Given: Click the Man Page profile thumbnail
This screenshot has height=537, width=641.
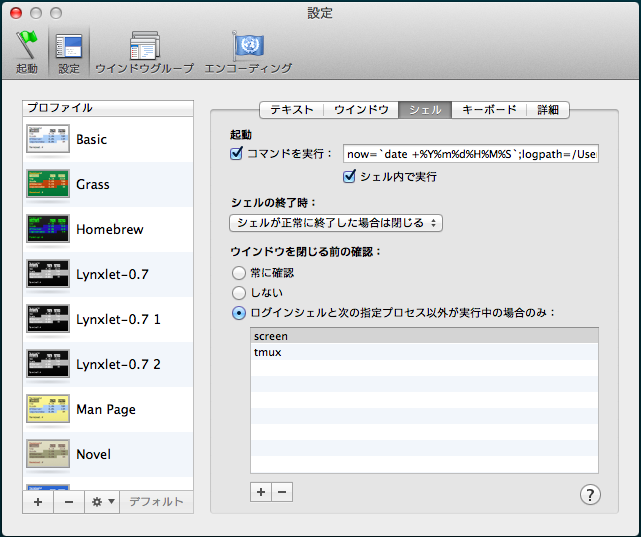Looking at the screenshot, I should (48, 409).
